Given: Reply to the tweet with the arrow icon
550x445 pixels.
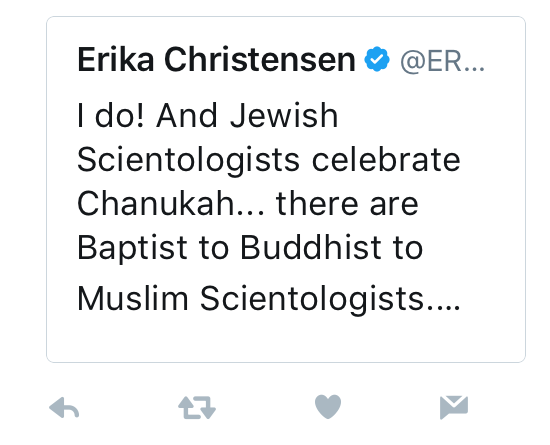Looking at the screenshot, I should point(64,407).
